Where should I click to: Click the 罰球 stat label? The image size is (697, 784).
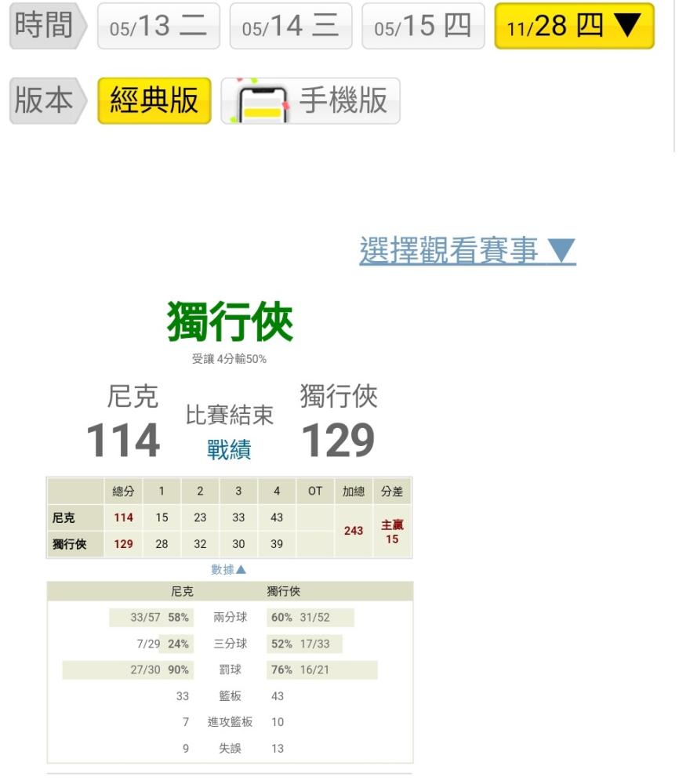click(230, 670)
